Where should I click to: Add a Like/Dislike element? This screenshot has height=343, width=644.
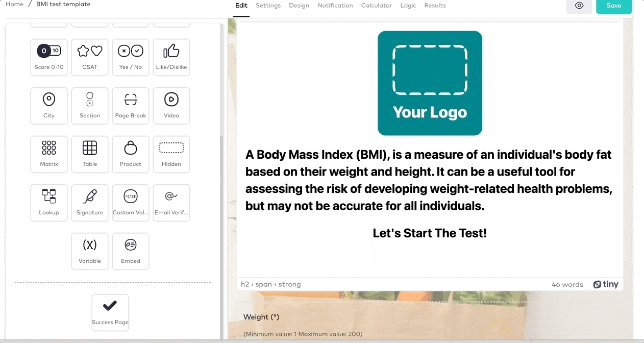[x=171, y=57]
